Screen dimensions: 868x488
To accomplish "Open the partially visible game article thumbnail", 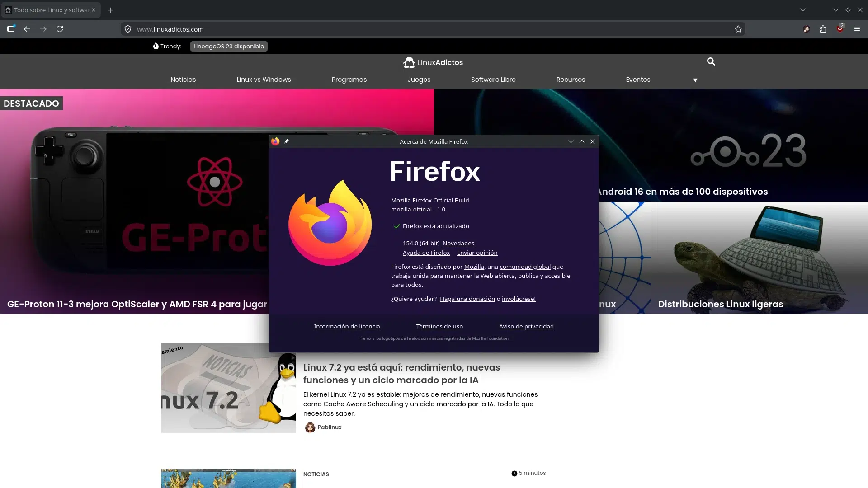I will [x=228, y=478].
